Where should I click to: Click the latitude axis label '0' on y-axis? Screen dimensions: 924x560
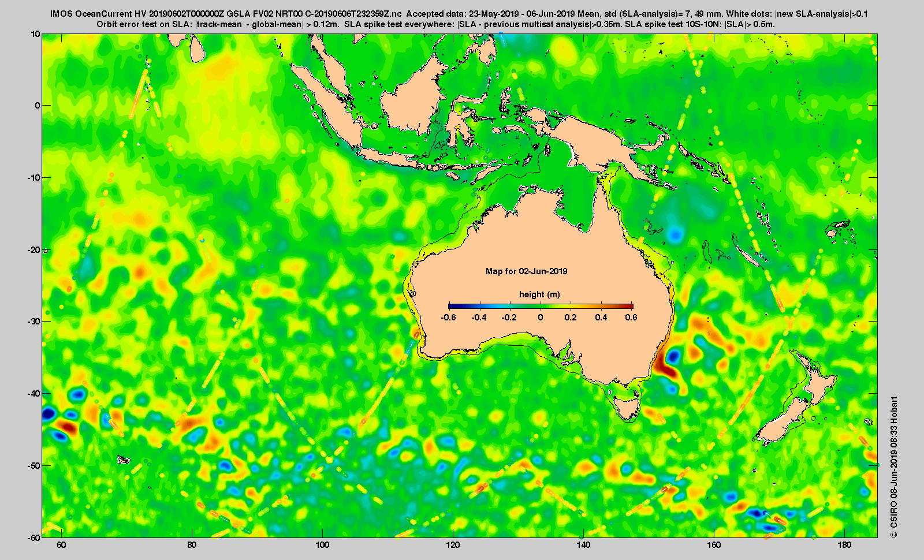click(38, 106)
